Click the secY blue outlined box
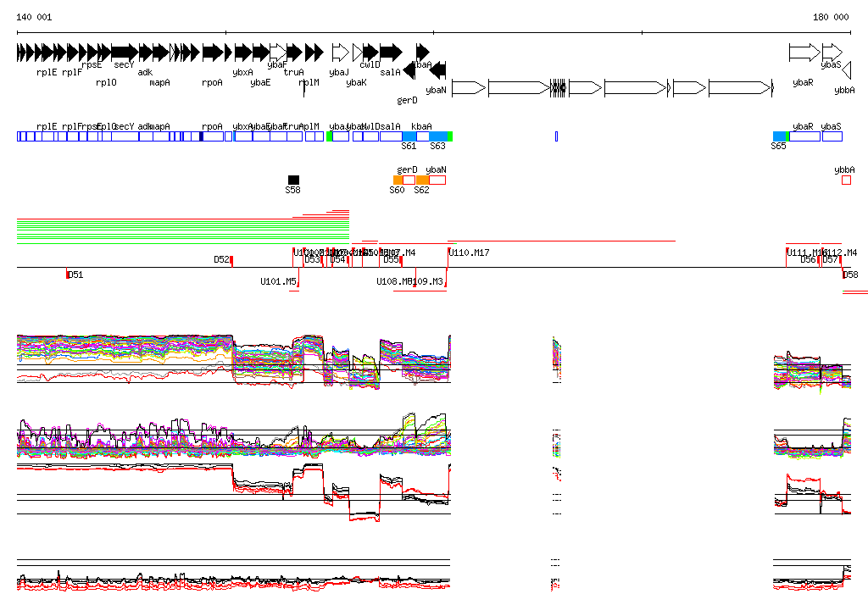The image size is (868, 605). tap(125, 136)
